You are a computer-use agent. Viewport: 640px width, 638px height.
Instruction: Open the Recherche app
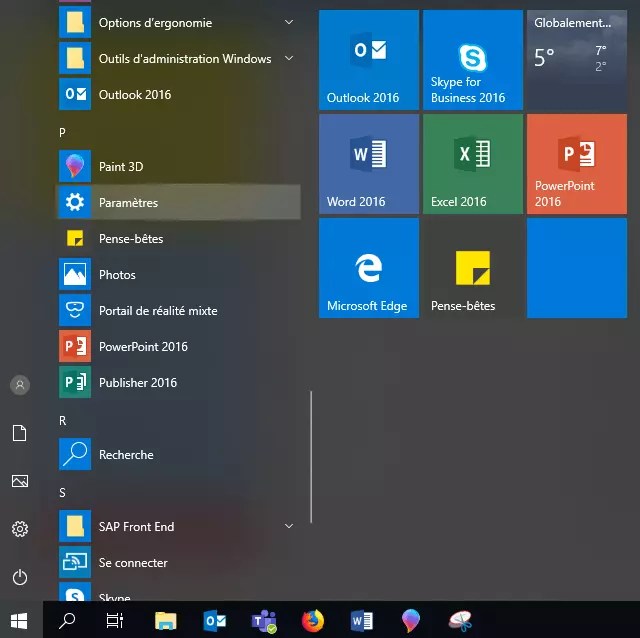(180, 454)
